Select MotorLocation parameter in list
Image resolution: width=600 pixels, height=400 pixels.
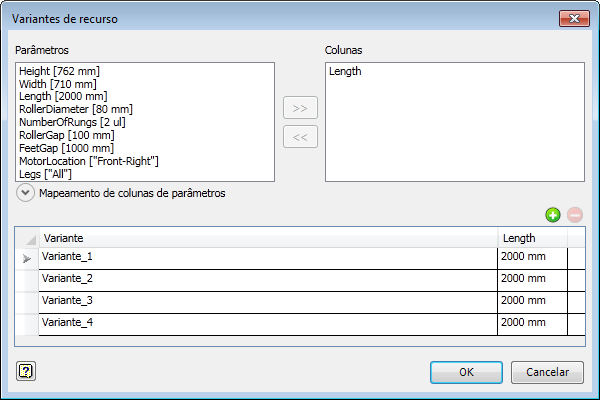(89, 160)
